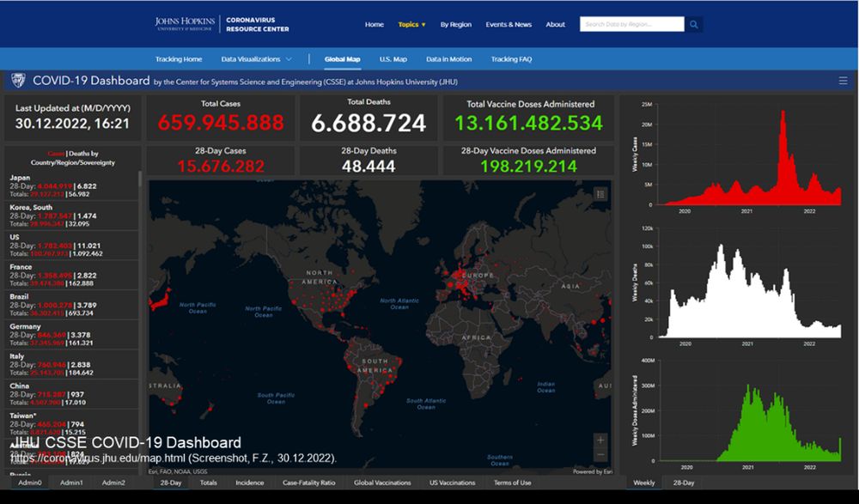Select the 28-Day charts tab on right
859x504 pixels.
coord(683,483)
